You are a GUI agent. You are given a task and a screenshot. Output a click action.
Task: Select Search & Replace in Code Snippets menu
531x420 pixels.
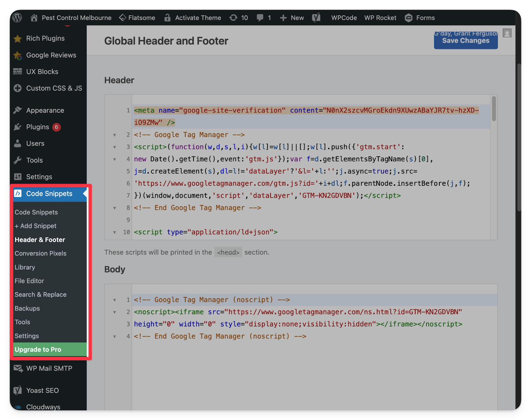point(40,295)
